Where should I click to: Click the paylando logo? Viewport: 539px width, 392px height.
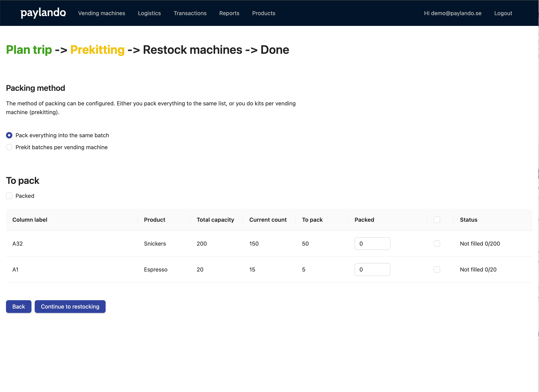[43, 13]
